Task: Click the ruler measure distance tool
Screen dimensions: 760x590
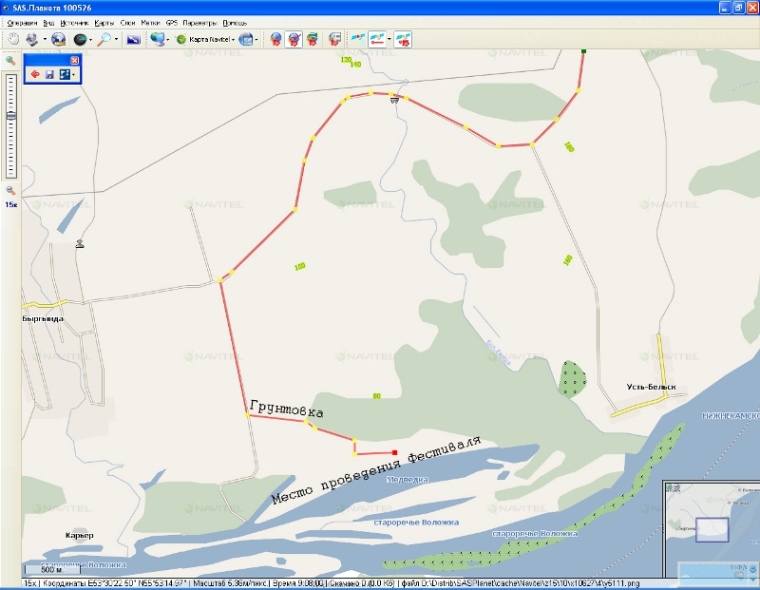Action: [133, 39]
